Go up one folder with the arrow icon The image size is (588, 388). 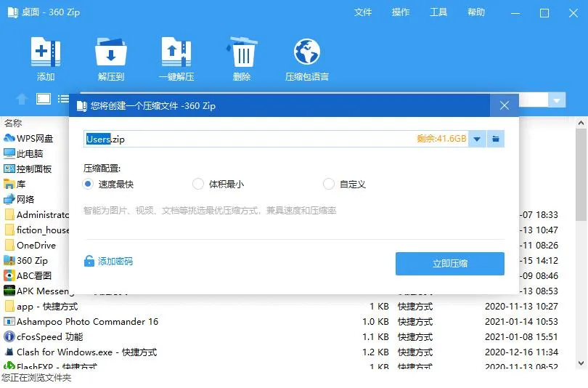coord(22,99)
